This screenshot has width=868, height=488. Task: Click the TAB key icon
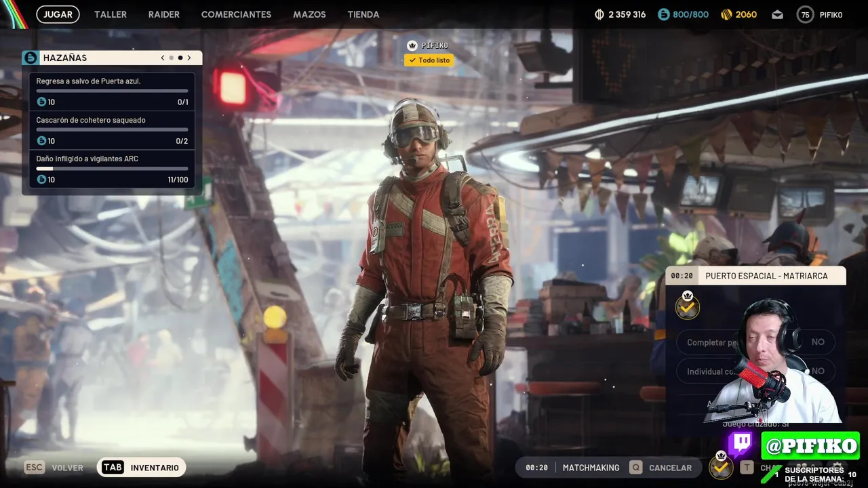pyautogui.click(x=113, y=468)
